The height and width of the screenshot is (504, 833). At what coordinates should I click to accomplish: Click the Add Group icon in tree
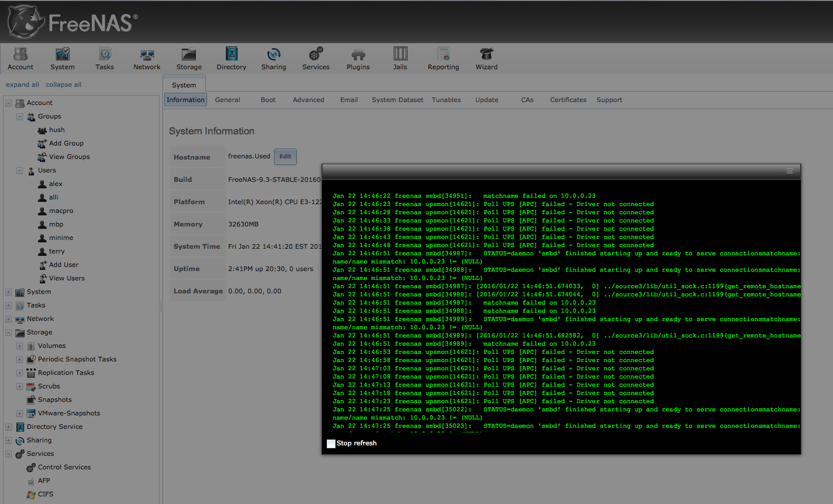(x=42, y=143)
